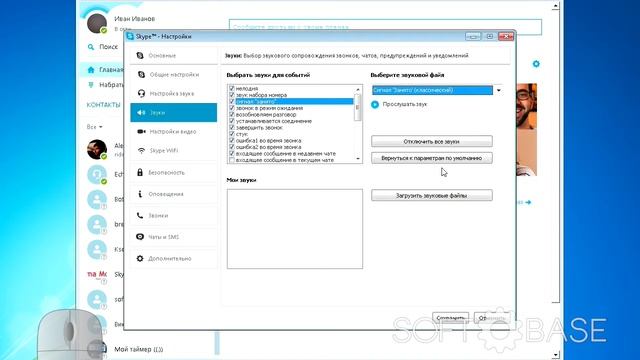
Task: Click the headset icon for Настройка звука
Action: coord(141,93)
